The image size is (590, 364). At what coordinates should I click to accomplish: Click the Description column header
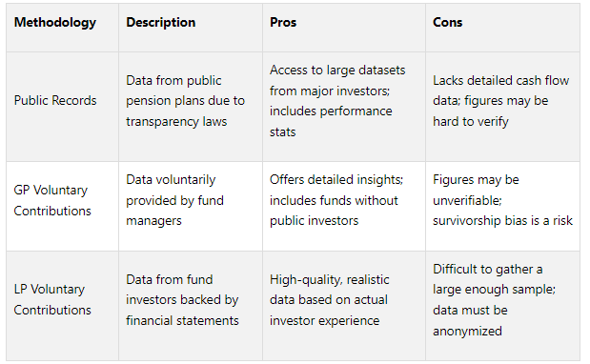point(161,23)
